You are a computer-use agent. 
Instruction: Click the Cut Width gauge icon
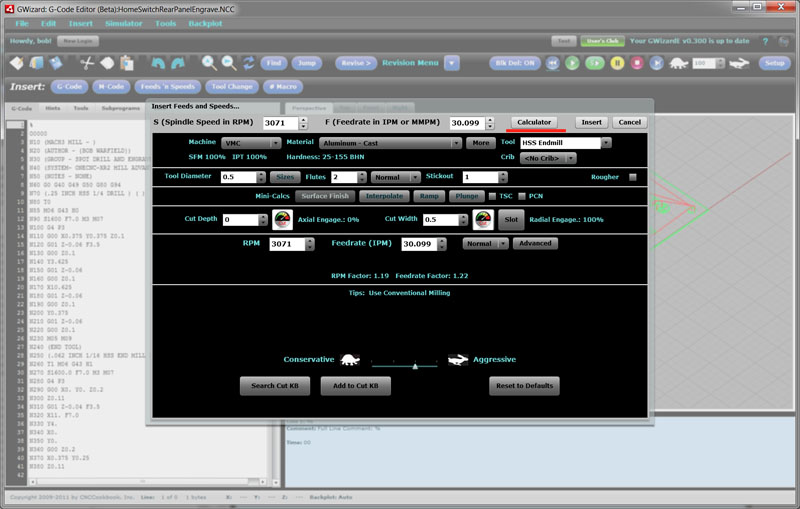(482, 219)
